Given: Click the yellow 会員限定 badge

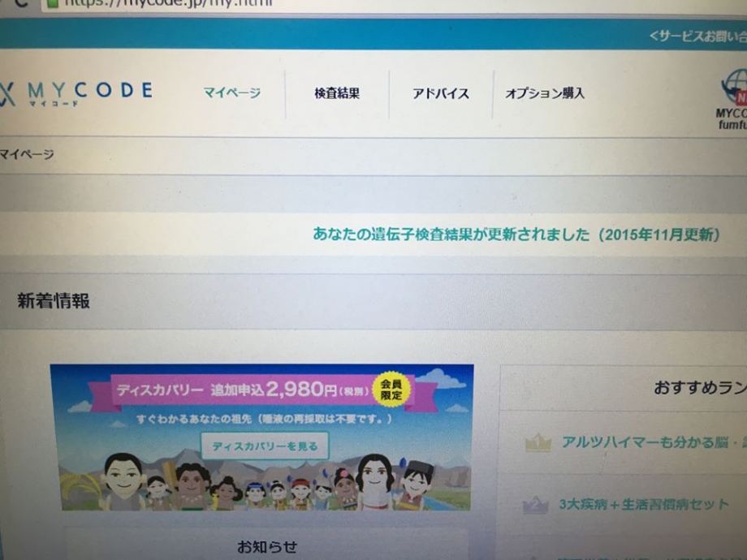Looking at the screenshot, I should point(391,388).
